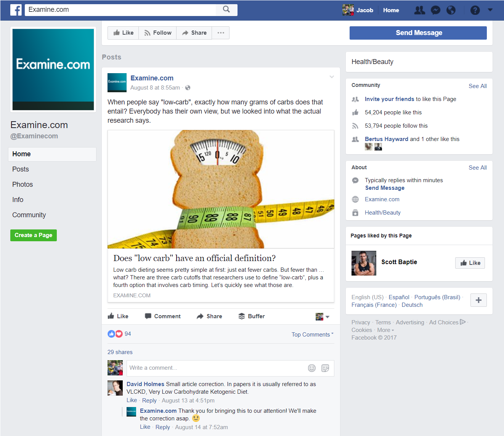
Task: Click Jacob's profile picture in top bar
Action: [348, 10]
